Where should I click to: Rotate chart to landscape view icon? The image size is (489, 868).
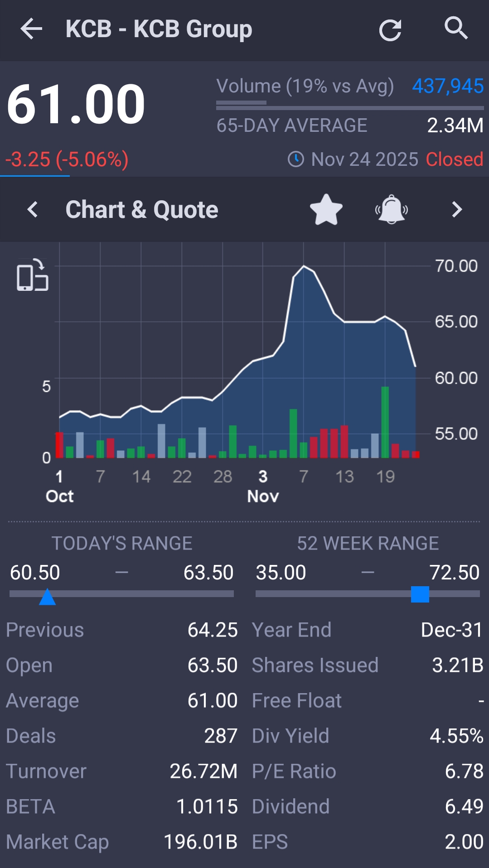pos(32,275)
